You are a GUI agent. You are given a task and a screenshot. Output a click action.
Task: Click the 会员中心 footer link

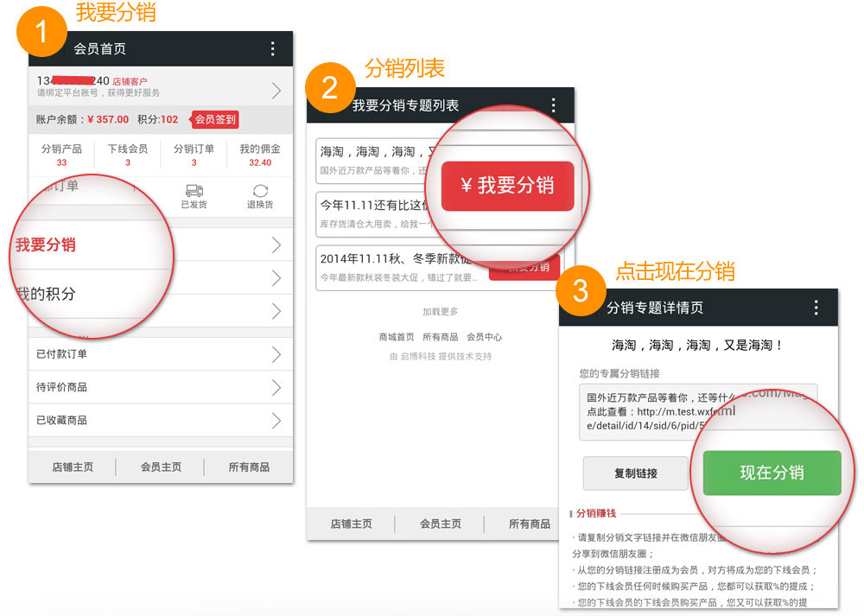pyautogui.click(x=484, y=337)
